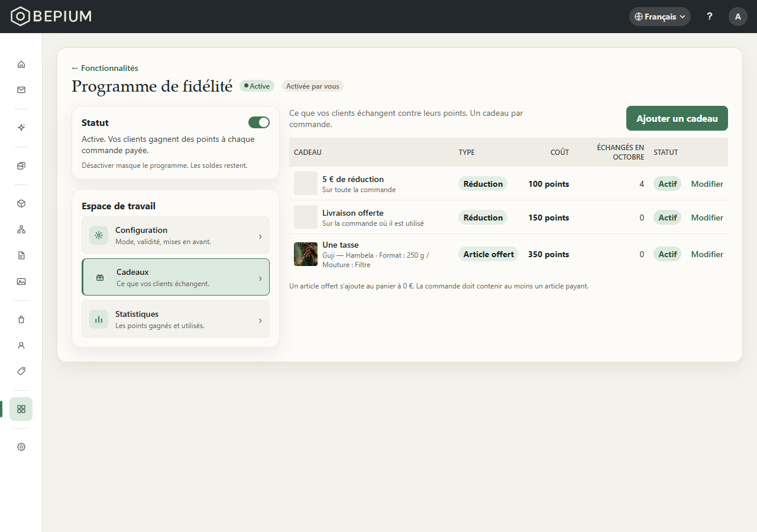757x532 pixels.
Task: Click the Article offert type badge
Action: tap(489, 254)
